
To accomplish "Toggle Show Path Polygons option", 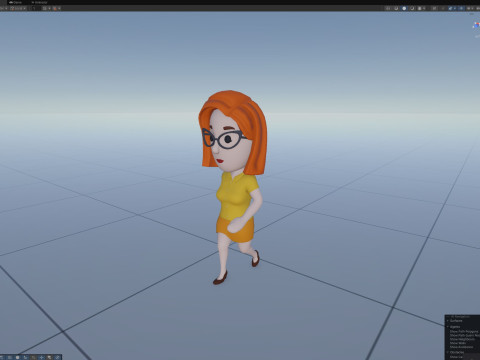I will [x=464, y=332].
